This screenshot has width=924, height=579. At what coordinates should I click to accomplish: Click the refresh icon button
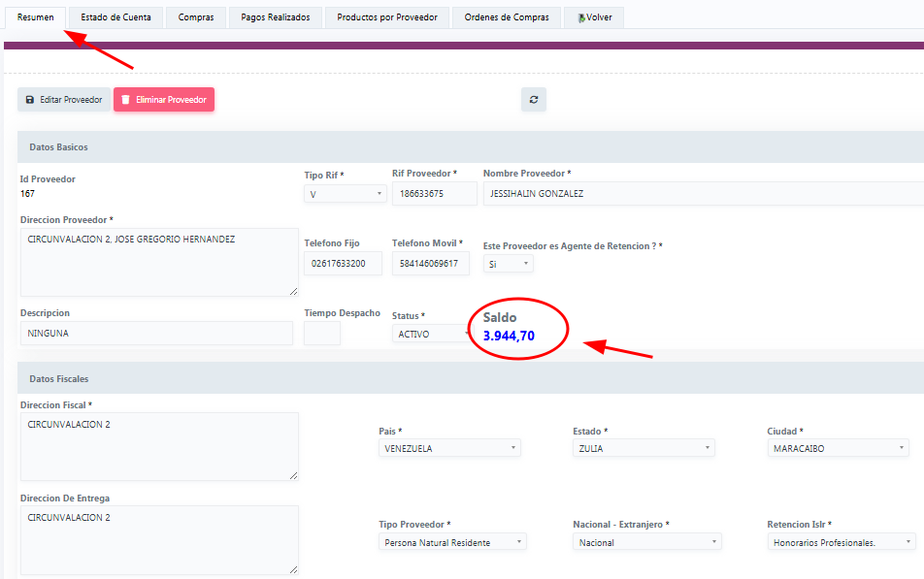click(x=534, y=100)
